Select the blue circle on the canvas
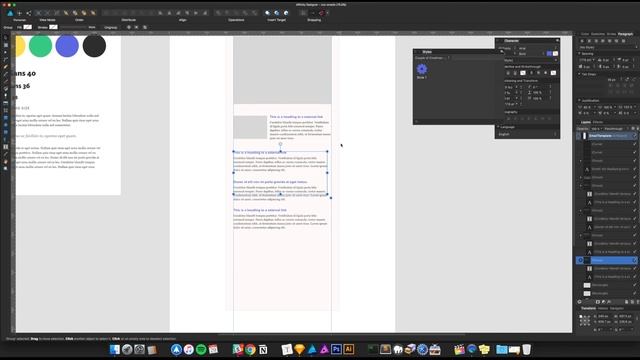This screenshot has height=360, width=640. tap(67, 46)
